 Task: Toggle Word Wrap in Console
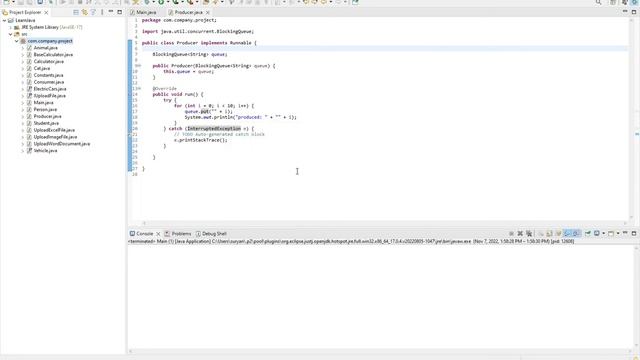558,233
